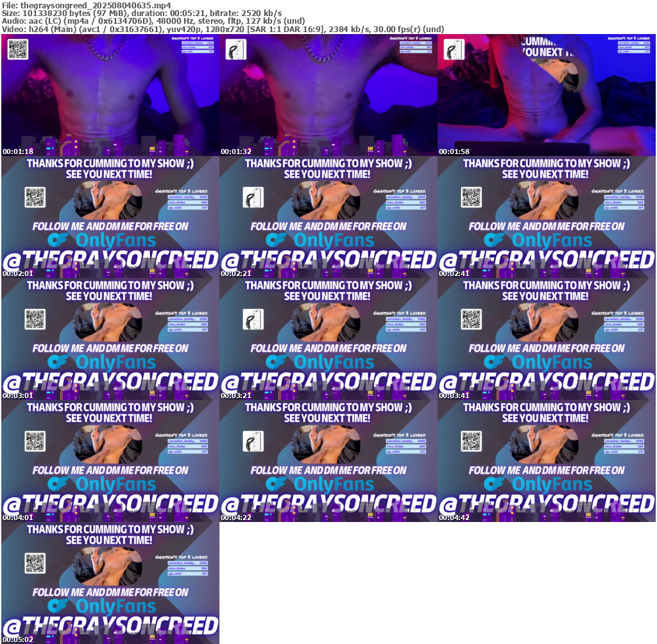Select the thumbnail at 00:03:01
Image resolution: width=657 pixels, height=644 pixels.
110,339
